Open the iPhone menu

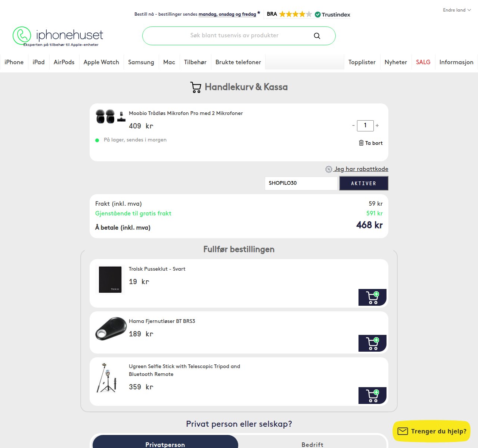(14, 62)
